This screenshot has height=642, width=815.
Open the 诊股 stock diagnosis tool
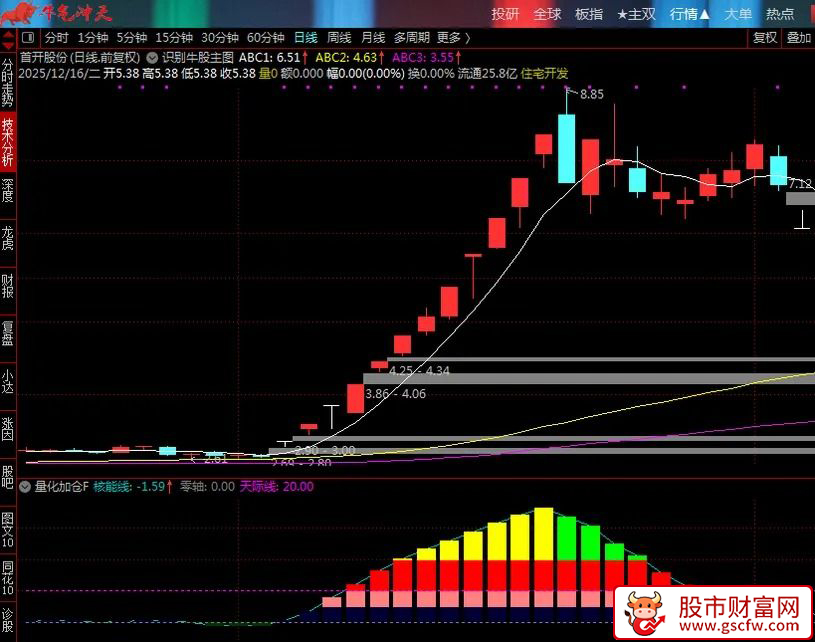(x=7, y=617)
